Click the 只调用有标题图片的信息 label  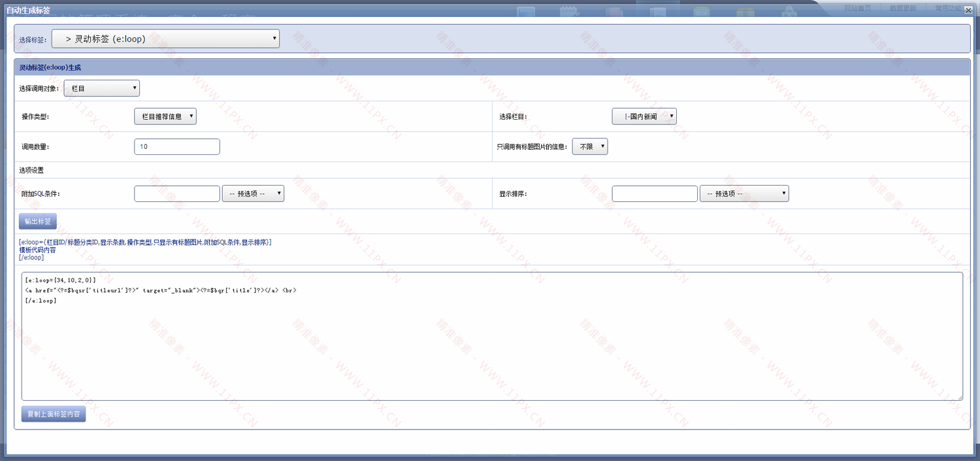pyautogui.click(x=532, y=146)
